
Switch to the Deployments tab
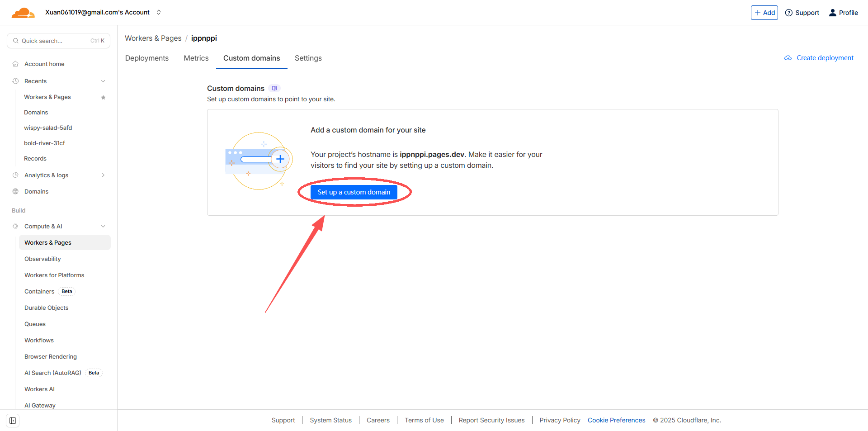tap(147, 58)
